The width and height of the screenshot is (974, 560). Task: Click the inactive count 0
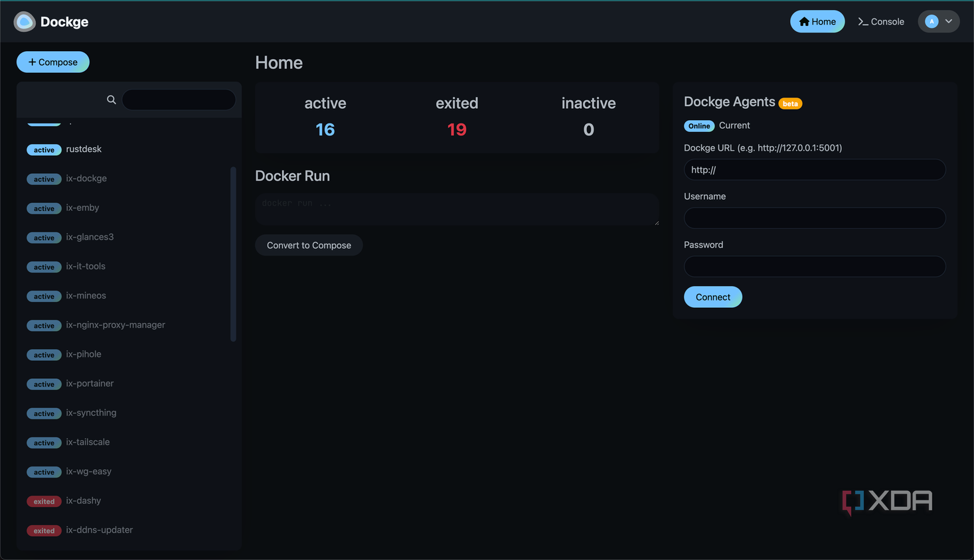point(588,129)
